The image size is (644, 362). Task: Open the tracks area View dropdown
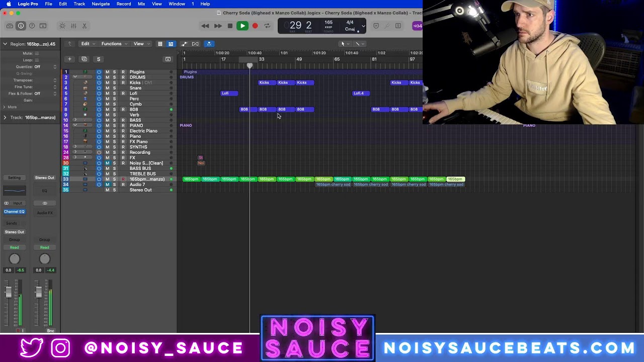[x=141, y=44]
